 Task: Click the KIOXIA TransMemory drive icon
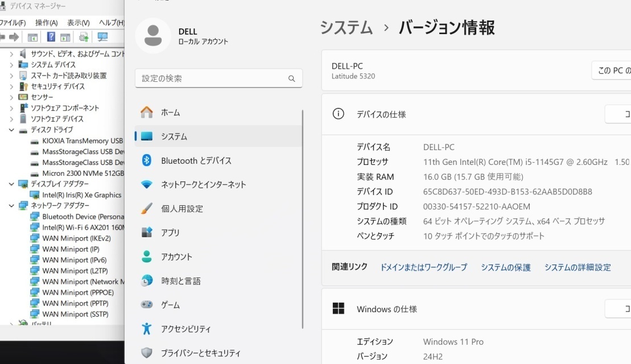click(35, 142)
